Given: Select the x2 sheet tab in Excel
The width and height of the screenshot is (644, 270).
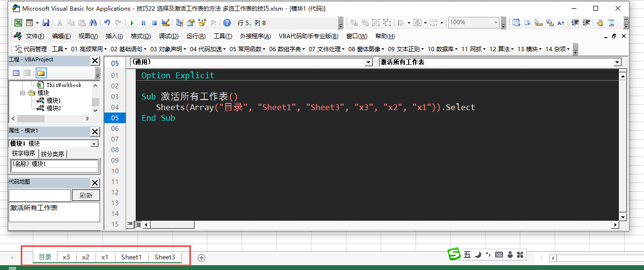Looking at the screenshot, I should click(86, 257).
